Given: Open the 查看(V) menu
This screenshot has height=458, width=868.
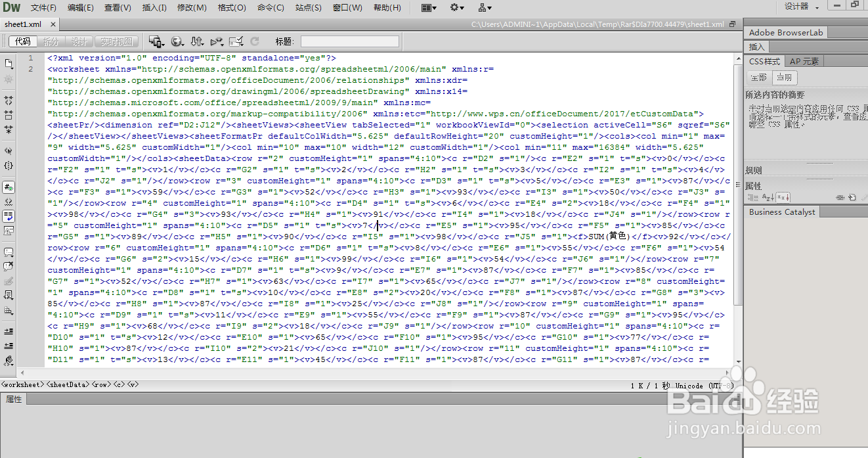Looking at the screenshot, I should click(x=118, y=8).
